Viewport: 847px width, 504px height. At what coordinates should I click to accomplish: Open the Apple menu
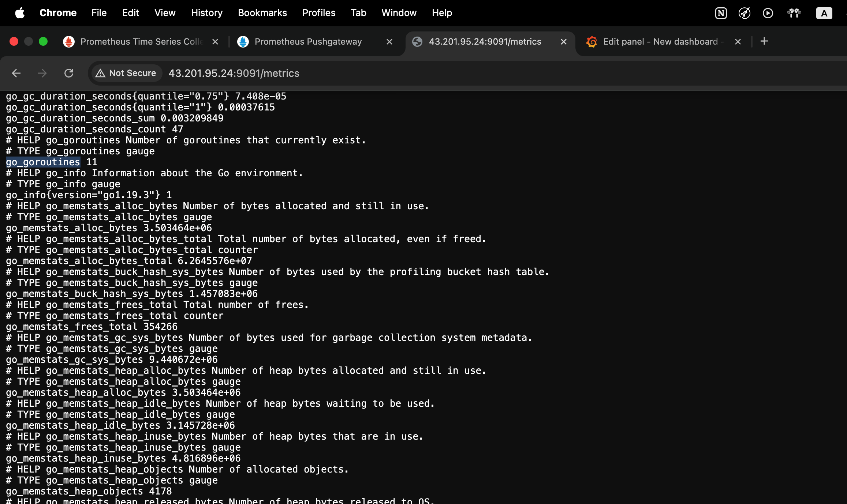point(20,13)
